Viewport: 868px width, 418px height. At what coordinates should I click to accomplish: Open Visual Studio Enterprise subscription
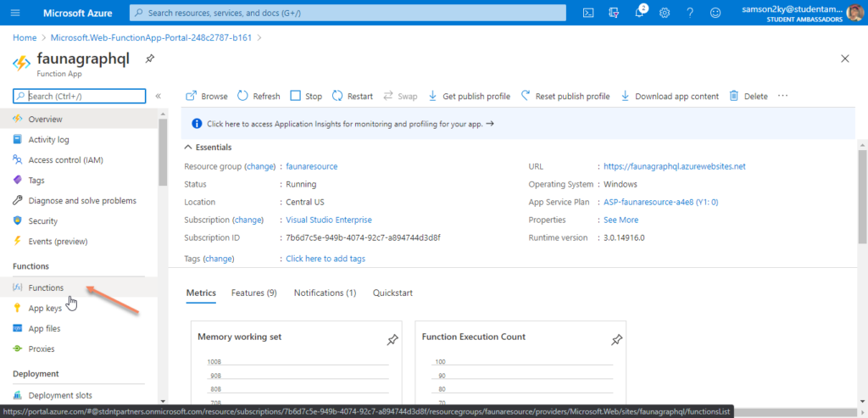coord(329,220)
